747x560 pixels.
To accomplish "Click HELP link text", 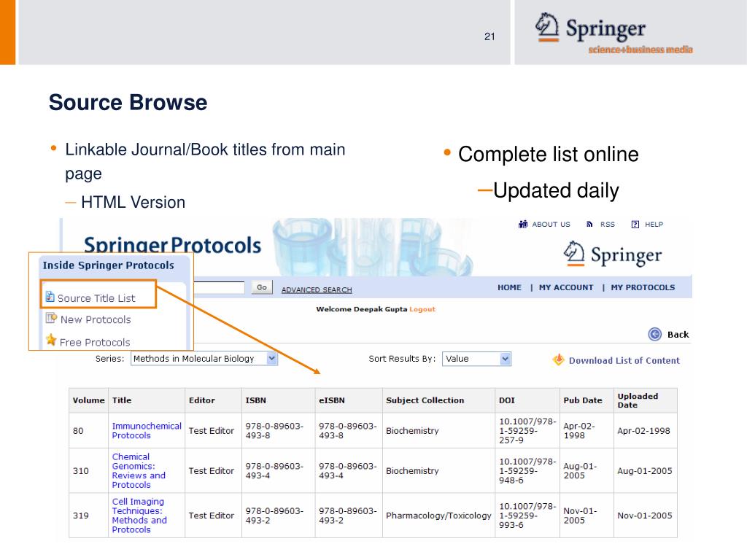I will pyautogui.click(x=654, y=225).
